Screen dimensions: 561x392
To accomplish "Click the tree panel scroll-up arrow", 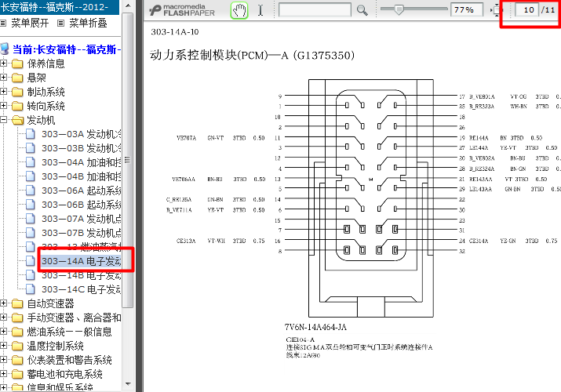I will click(128, 5).
